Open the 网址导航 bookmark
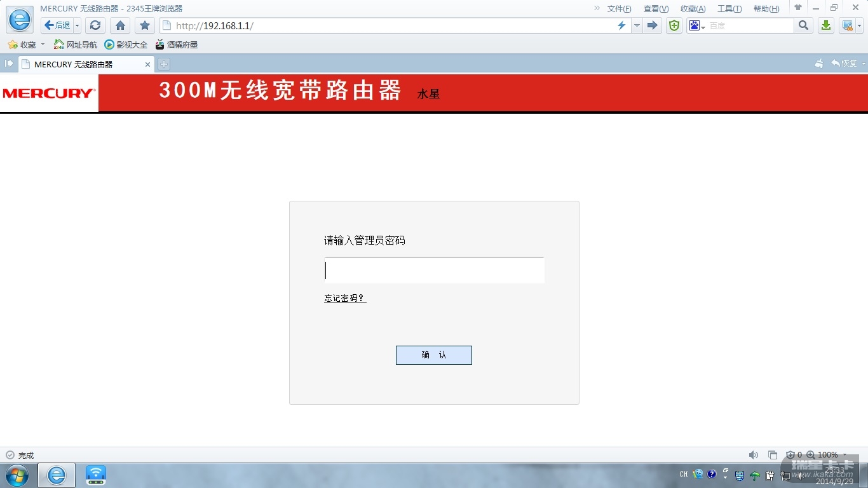The image size is (868, 488). (76, 44)
